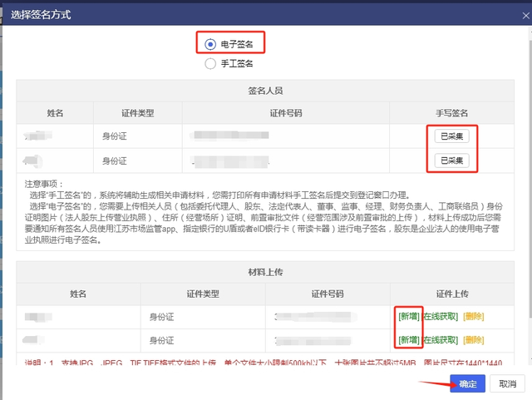532x400 pixels.
Task: Click the 证件上传 column header
Action: 452,294
